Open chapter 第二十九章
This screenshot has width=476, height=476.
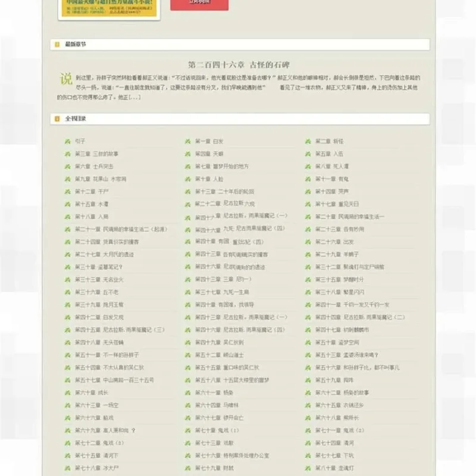337,255
